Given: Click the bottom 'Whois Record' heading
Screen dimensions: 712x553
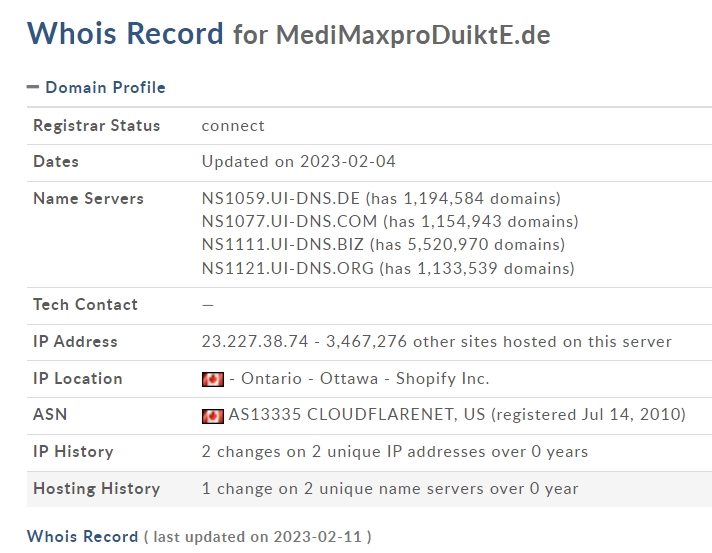Looking at the screenshot, I should [82, 537].
